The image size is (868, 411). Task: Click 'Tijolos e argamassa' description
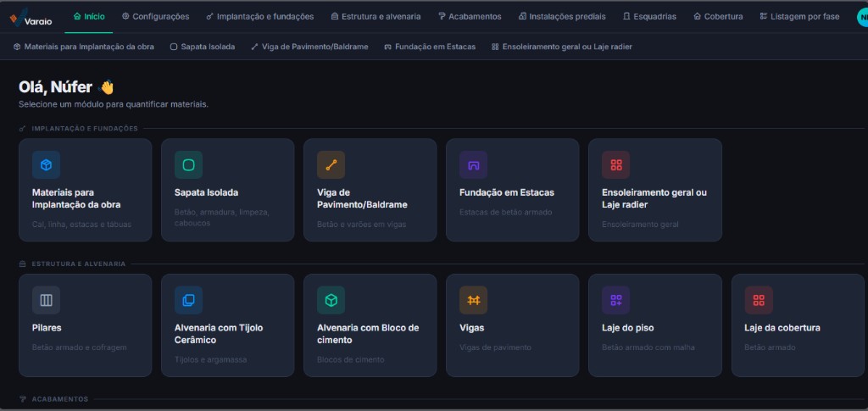pyautogui.click(x=210, y=360)
